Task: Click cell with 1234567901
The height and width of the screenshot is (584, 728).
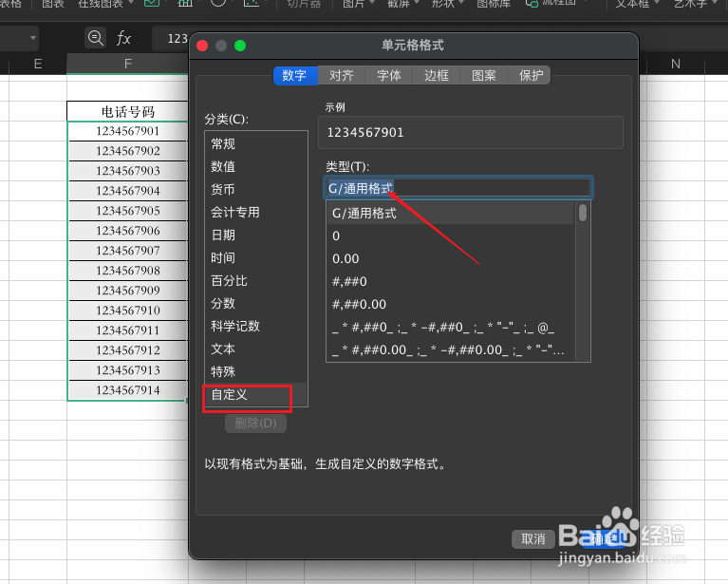Action: tap(128, 131)
